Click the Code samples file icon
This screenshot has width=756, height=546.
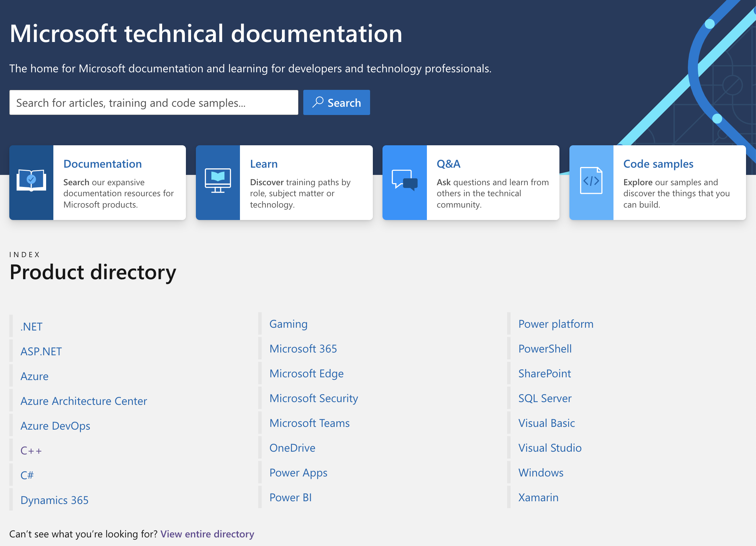point(591,180)
